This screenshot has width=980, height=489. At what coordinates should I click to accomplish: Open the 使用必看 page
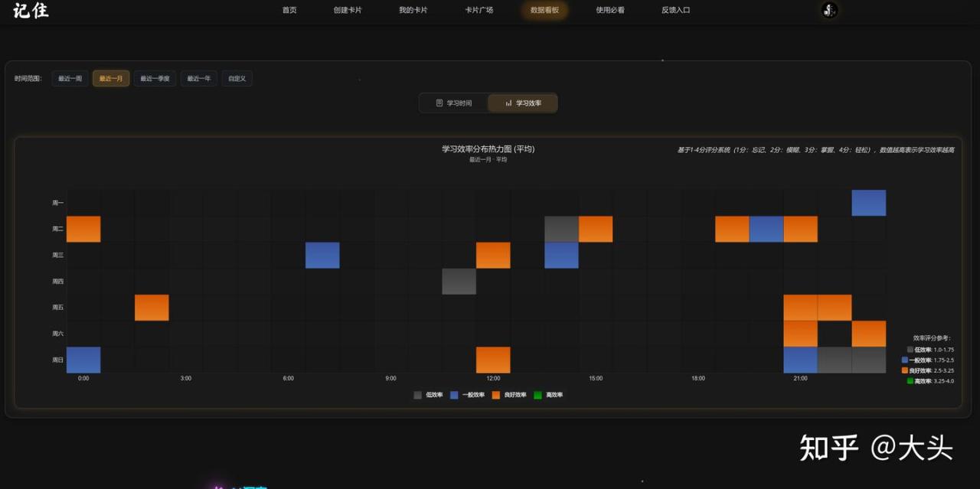click(610, 10)
